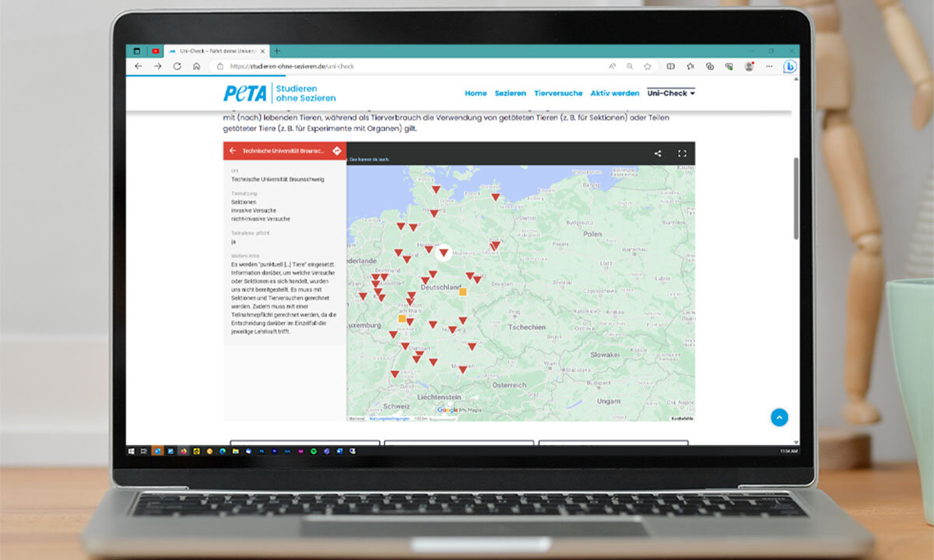The width and height of the screenshot is (934, 560).
Task: Go to the browser home page icon
Action: coord(197,66)
